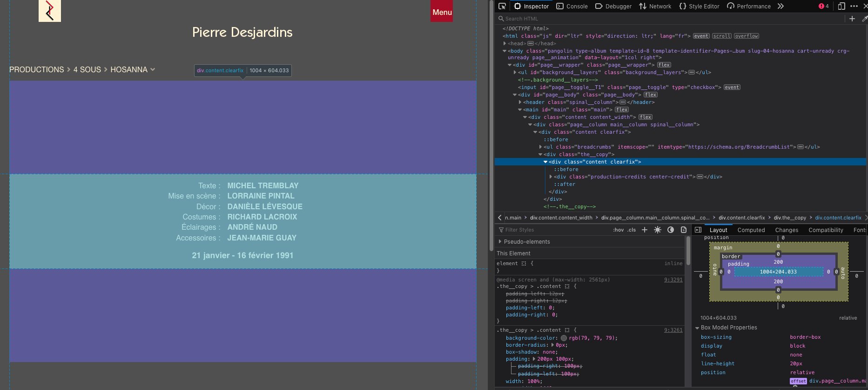868x390 pixels.
Task: Toggle dark color scheme simulation
Action: (671, 230)
